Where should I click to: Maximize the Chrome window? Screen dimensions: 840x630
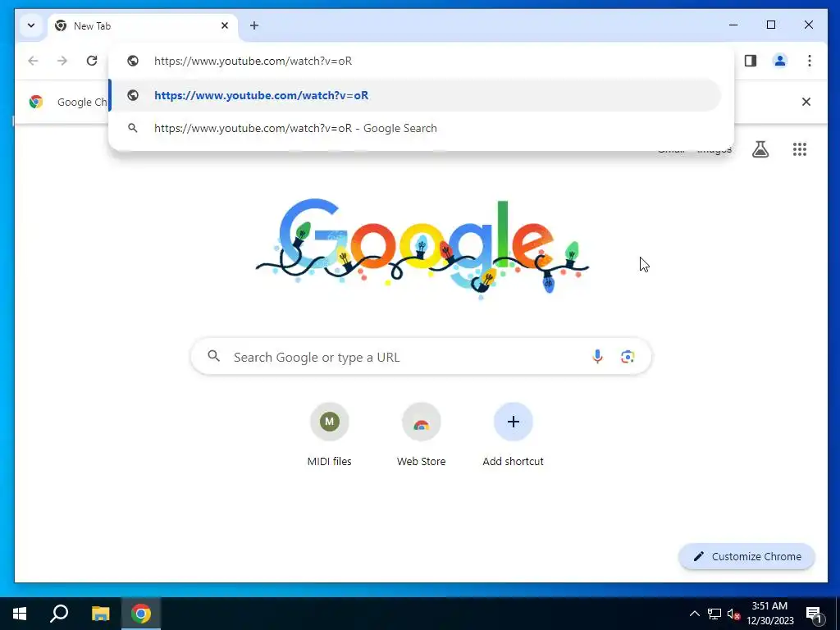click(x=771, y=25)
